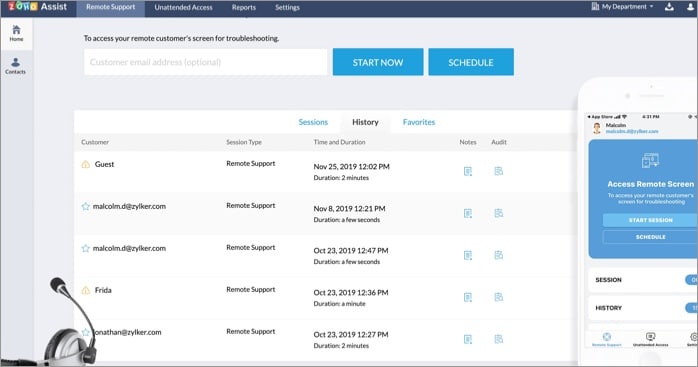Tap malcolm.d@zylker.com link on phone
698x367 pixels.
pyautogui.click(x=632, y=131)
